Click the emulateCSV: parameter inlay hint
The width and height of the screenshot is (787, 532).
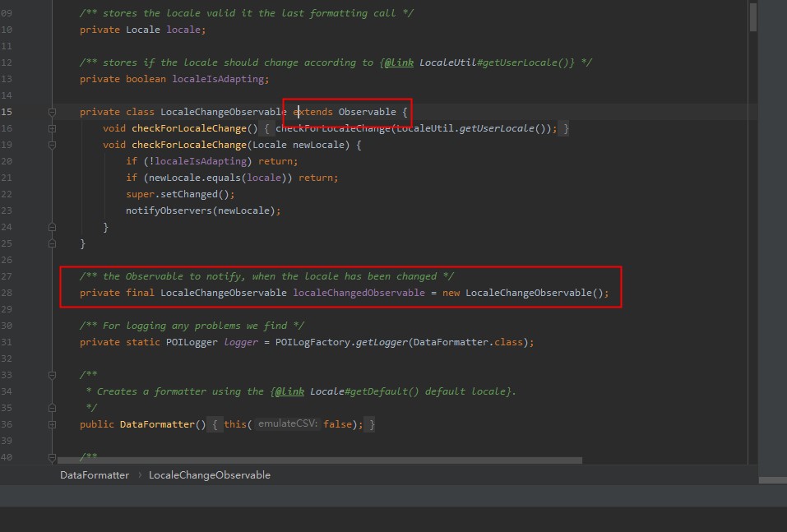tap(287, 424)
